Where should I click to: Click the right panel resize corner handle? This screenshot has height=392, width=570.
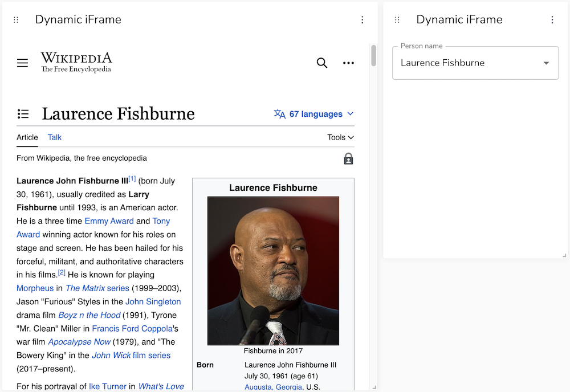[564, 255]
